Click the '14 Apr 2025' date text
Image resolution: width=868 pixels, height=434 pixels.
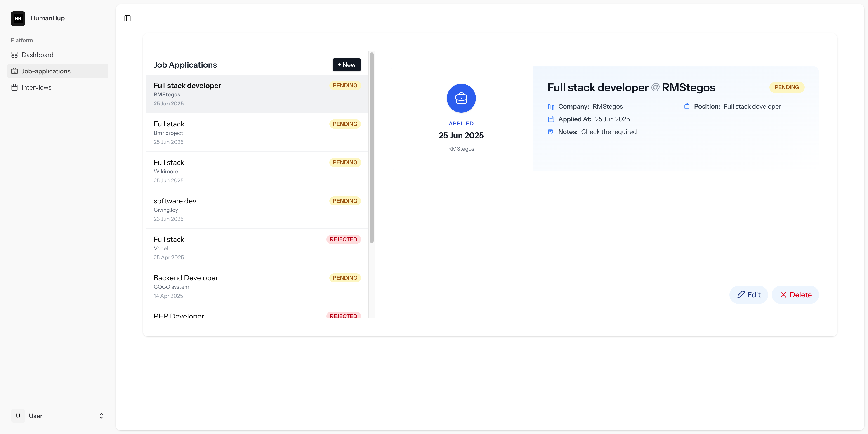pos(168,296)
